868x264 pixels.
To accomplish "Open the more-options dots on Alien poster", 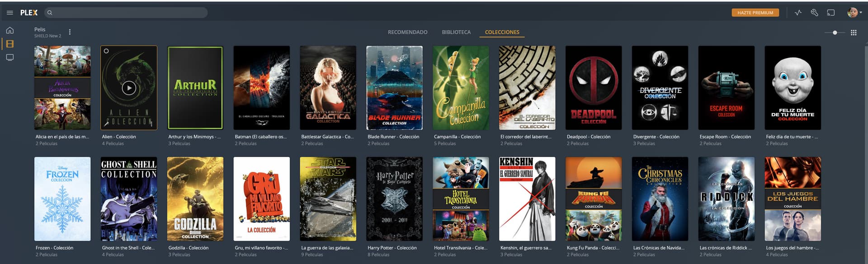I will pyautogui.click(x=151, y=123).
